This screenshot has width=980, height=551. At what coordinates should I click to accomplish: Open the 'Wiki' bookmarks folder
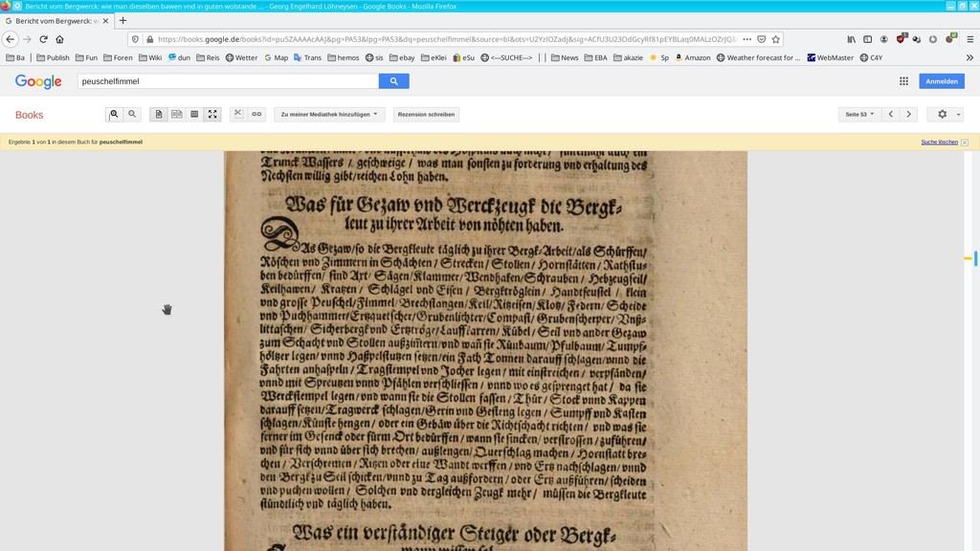pos(150,57)
